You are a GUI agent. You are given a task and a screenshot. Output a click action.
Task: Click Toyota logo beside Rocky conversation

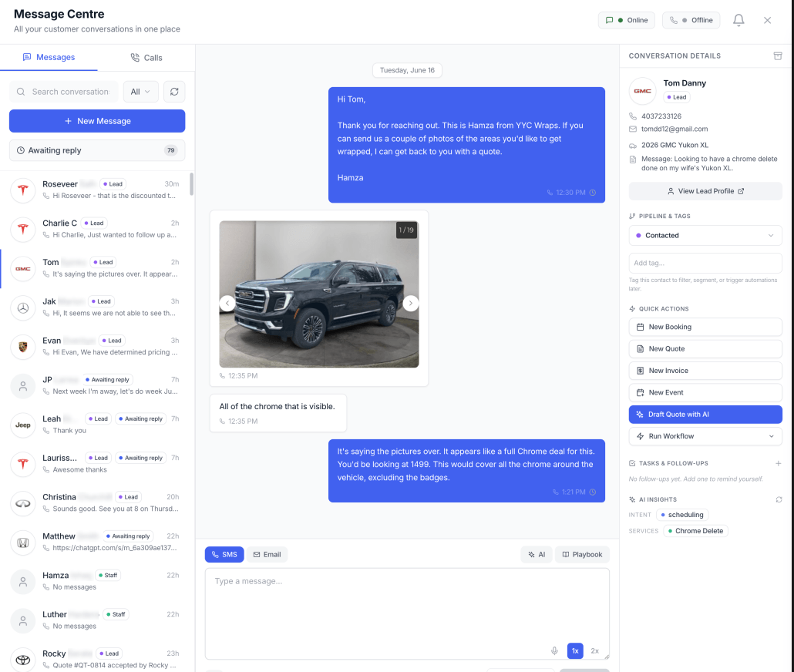pos(23,660)
